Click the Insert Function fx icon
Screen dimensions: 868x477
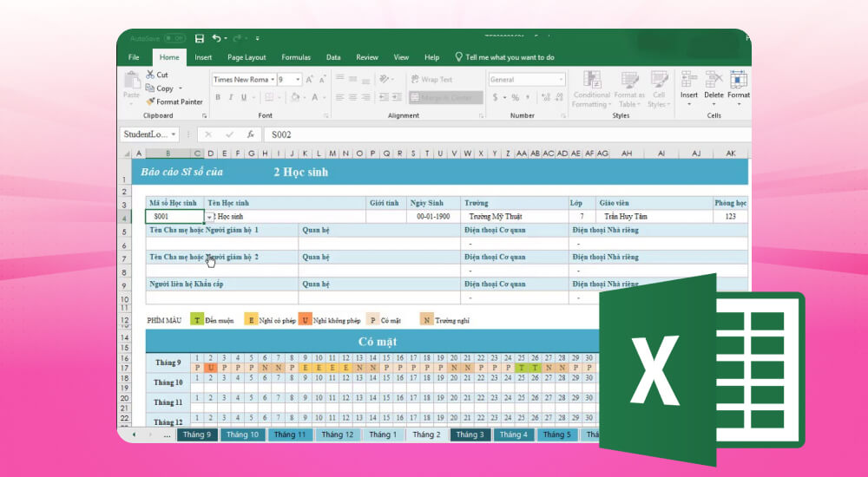(x=251, y=134)
